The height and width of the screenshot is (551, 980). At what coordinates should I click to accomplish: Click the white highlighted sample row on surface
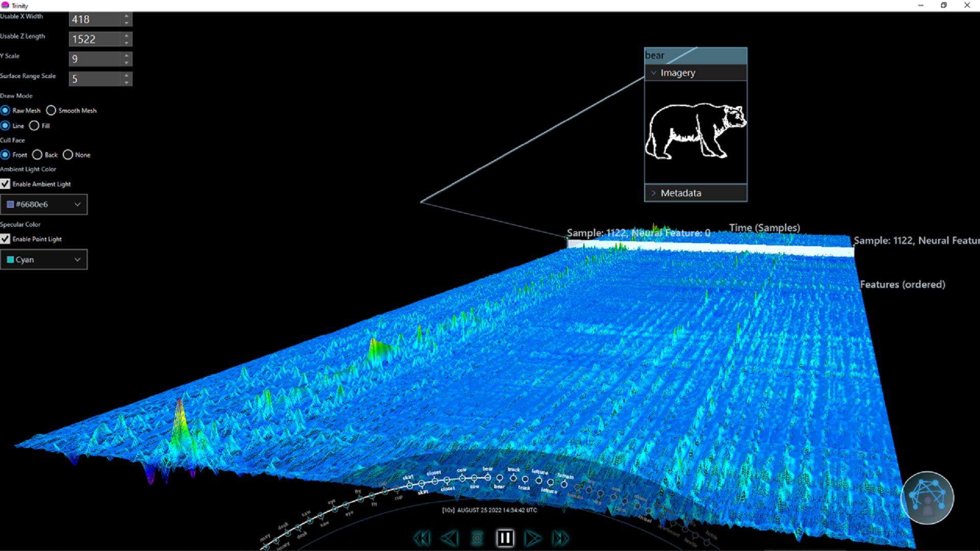click(710, 247)
